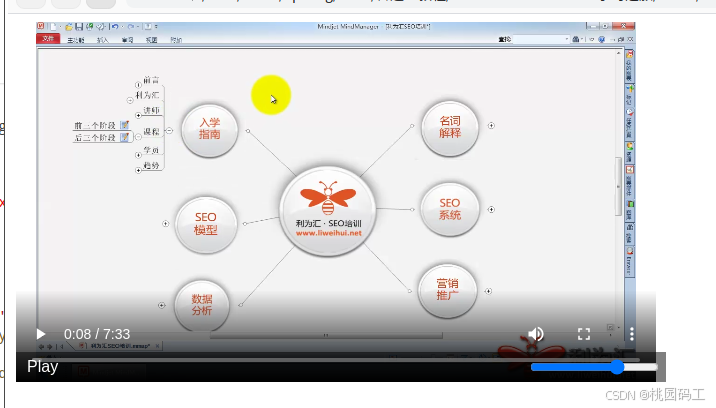Expand the 学员 subtopic
The image size is (716, 408).
138,155
